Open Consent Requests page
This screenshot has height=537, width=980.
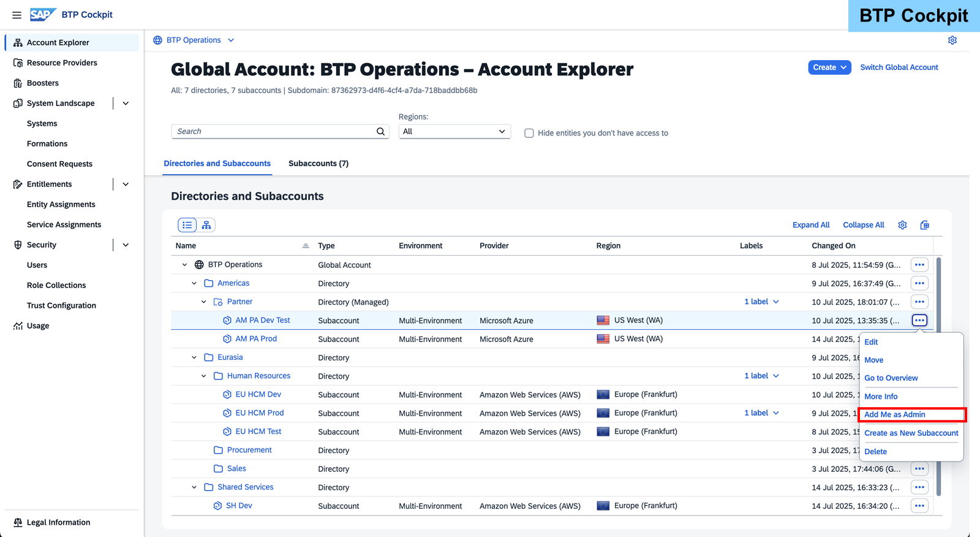[x=59, y=164]
